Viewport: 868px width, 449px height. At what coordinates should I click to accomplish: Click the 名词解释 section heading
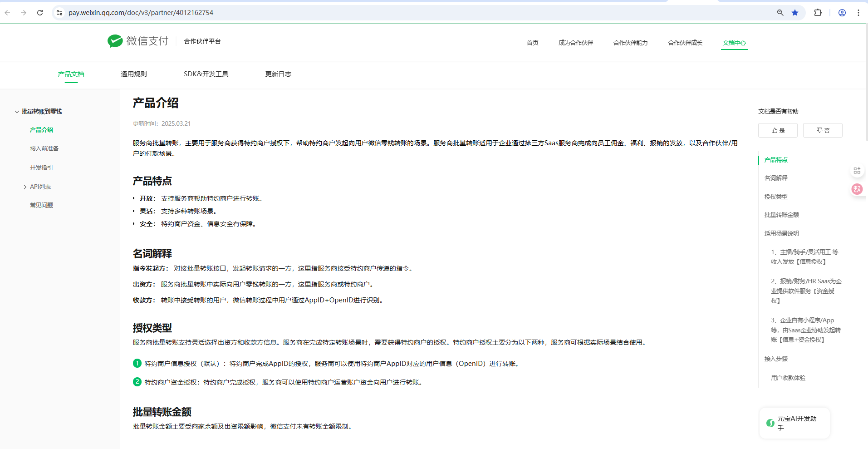(x=152, y=253)
